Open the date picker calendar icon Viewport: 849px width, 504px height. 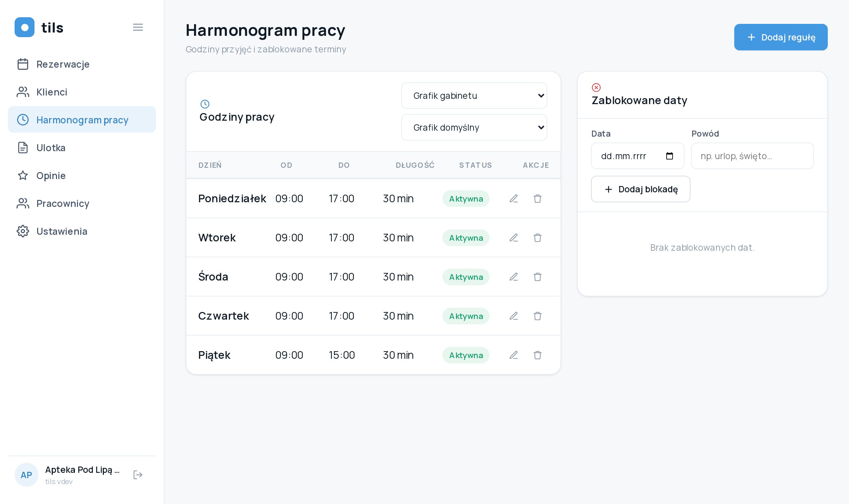pyautogui.click(x=669, y=156)
